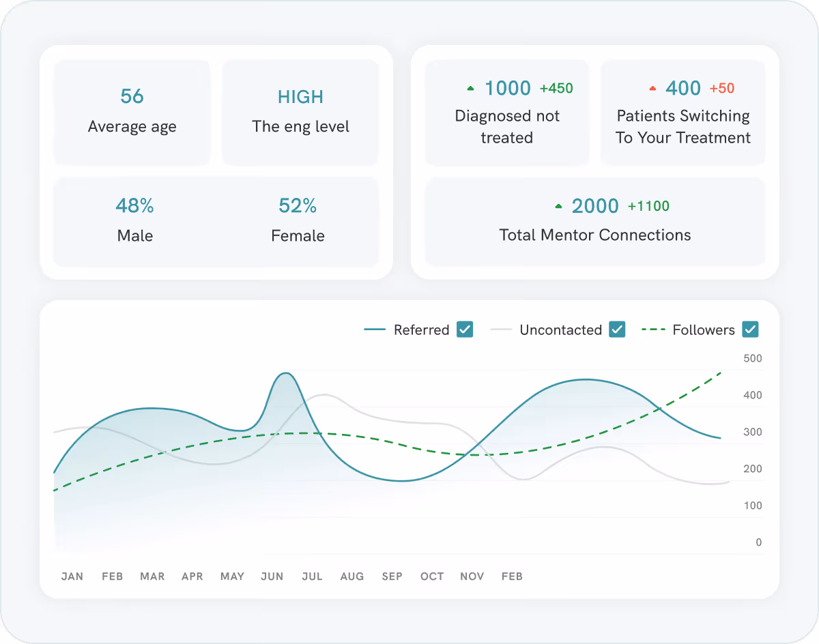Click the 500 value on the y-axis
819x644 pixels.
751,358
